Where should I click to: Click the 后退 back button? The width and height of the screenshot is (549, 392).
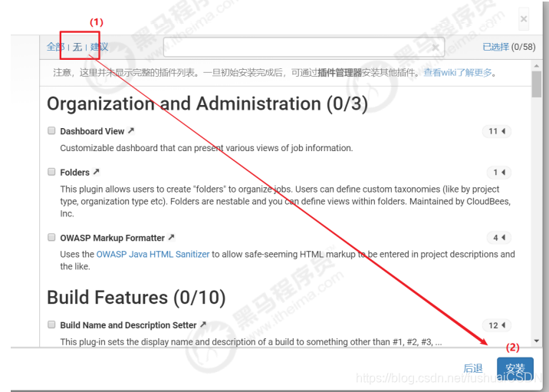pyautogui.click(x=473, y=368)
